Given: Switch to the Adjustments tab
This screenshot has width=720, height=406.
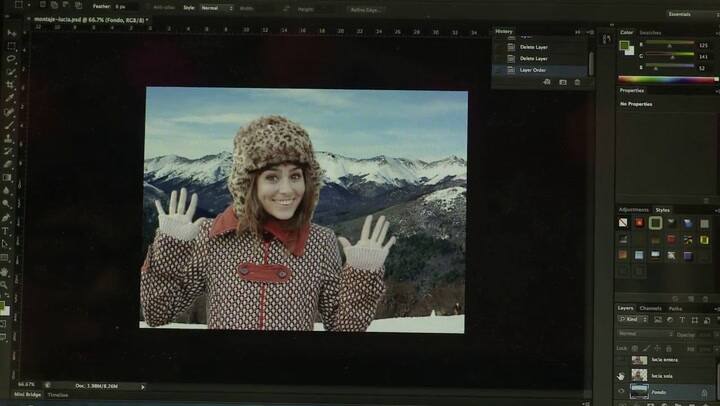Looking at the screenshot, I should (634, 210).
